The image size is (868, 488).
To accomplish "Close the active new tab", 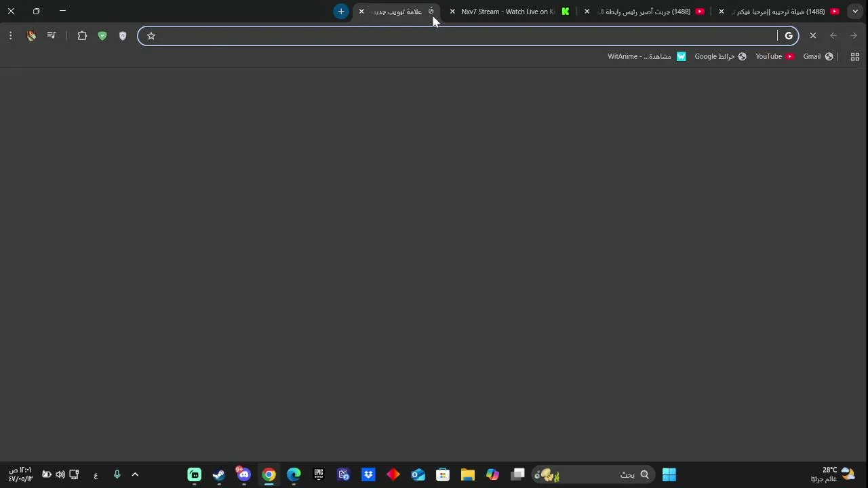I will click(x=361, y=12).
